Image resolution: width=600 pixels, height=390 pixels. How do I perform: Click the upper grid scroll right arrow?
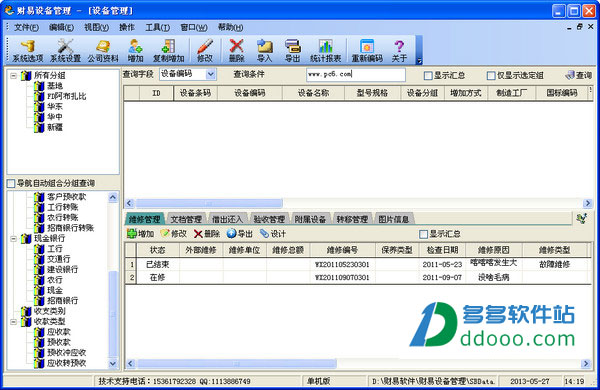pyautogui.click(x=587, y=203)
